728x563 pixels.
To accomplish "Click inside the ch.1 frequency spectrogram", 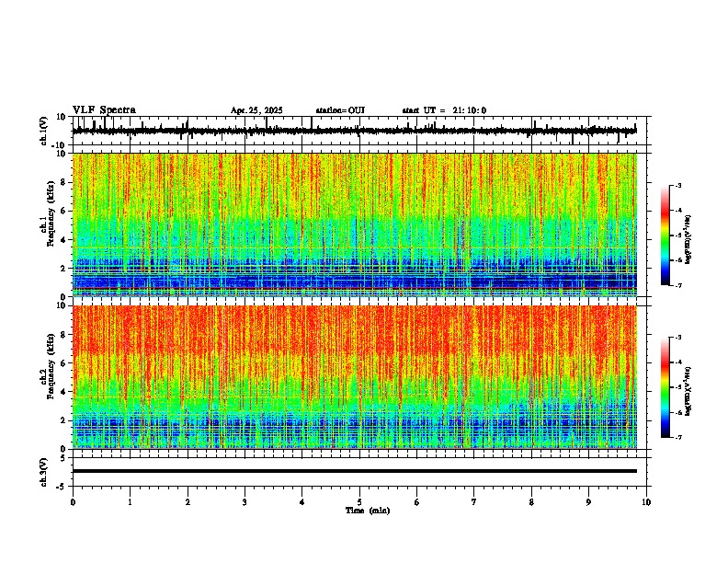I will (x=354, y=224).
